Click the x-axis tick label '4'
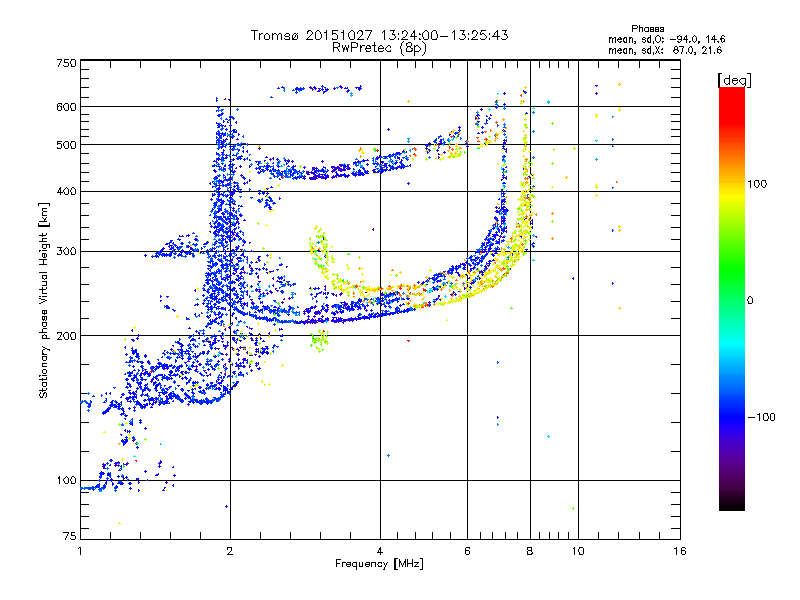The height and width of the screenshot is (600, 800). 380,551
